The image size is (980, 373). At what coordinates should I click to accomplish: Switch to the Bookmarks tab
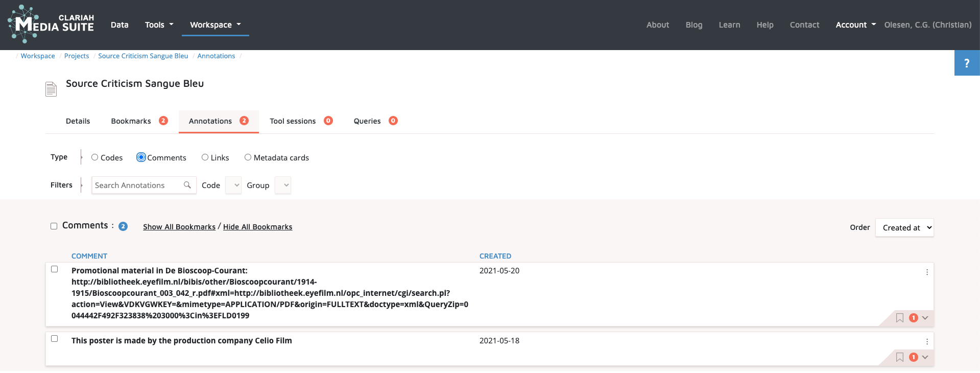click(x=131, y=121)
